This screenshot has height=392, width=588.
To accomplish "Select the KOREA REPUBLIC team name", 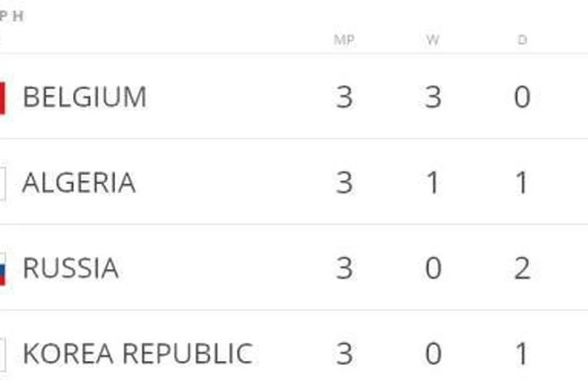I will (x=137, y=354).
